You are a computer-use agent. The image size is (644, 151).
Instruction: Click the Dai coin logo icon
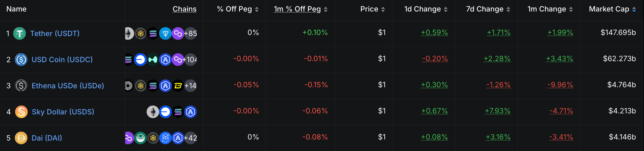[x=21, y=138]
